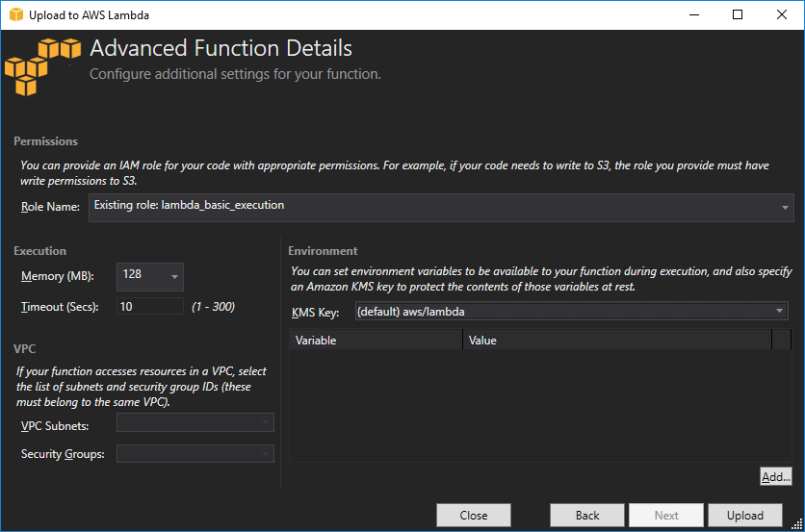Maximize the Upload to AWS Lambda window

pyautogui.click(x=738, y=15)
